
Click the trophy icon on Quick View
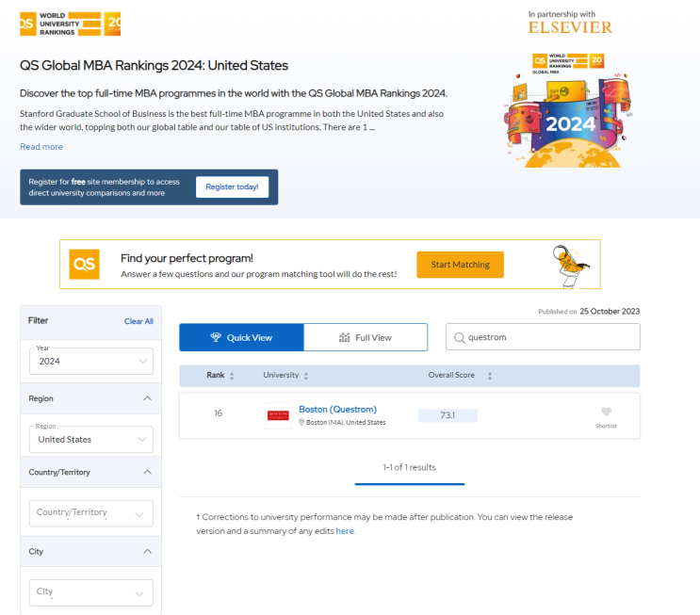pos(216,337)
